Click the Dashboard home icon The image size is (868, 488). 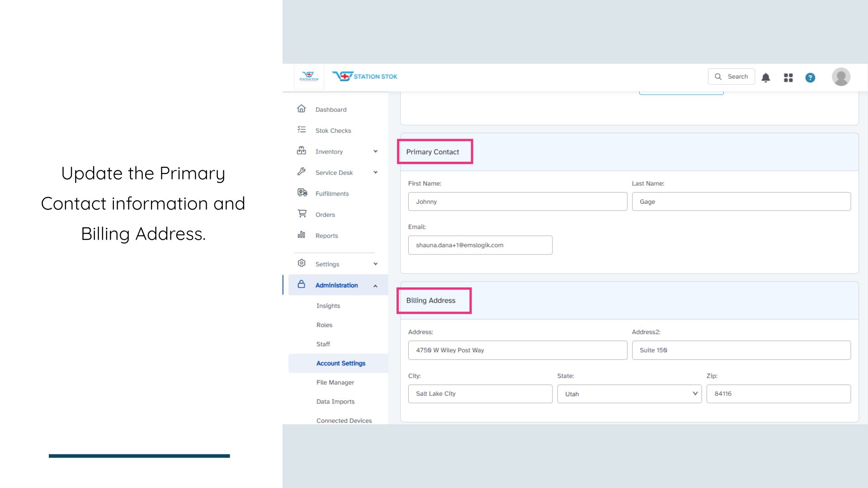coord(302,109)
